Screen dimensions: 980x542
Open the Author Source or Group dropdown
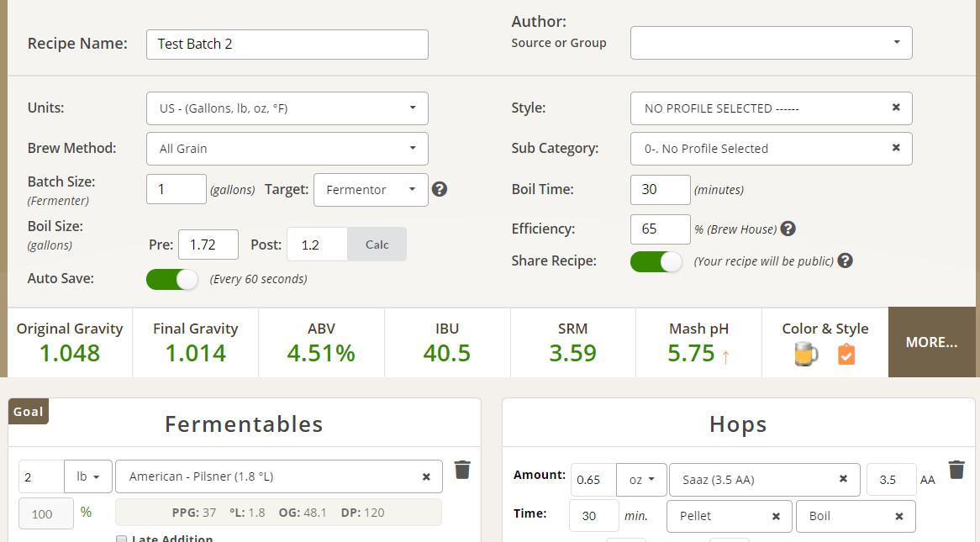click(771, 43)
